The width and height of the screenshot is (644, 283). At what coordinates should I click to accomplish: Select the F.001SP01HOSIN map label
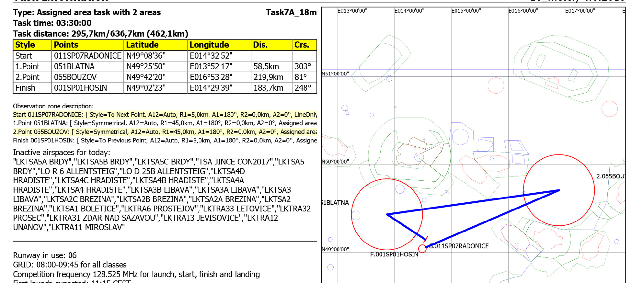coord(394,255)
